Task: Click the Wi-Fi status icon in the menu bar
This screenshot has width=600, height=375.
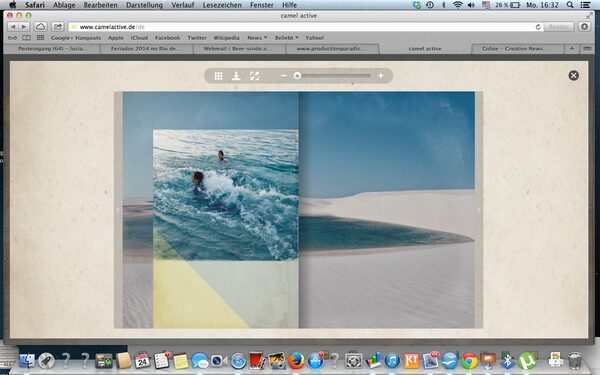Action: coord(458,5)
